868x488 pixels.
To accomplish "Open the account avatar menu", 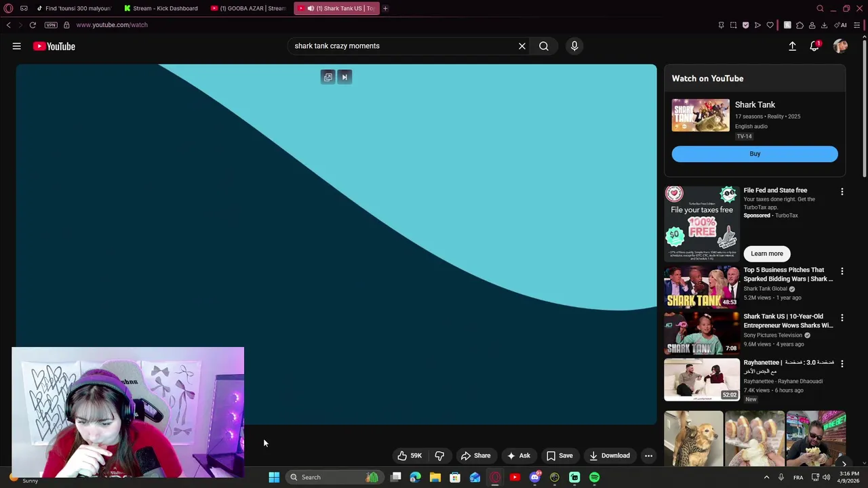I will coord(840,46).
